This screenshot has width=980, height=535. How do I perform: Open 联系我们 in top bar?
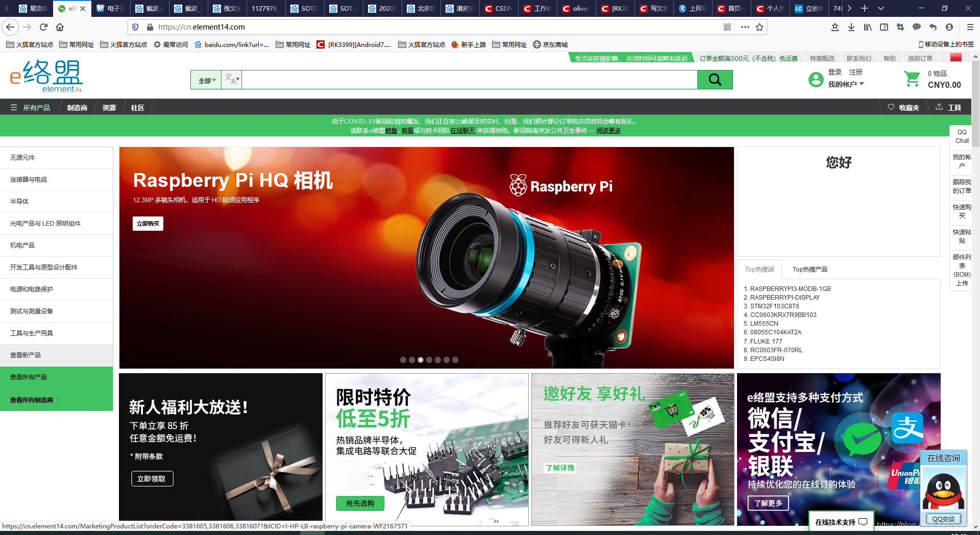(859, 58)
